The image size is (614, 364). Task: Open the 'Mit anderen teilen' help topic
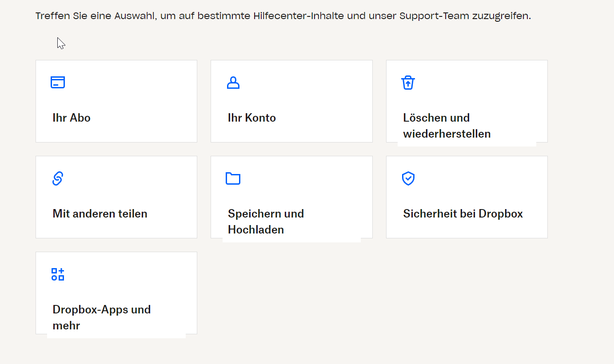click(100, 214)
